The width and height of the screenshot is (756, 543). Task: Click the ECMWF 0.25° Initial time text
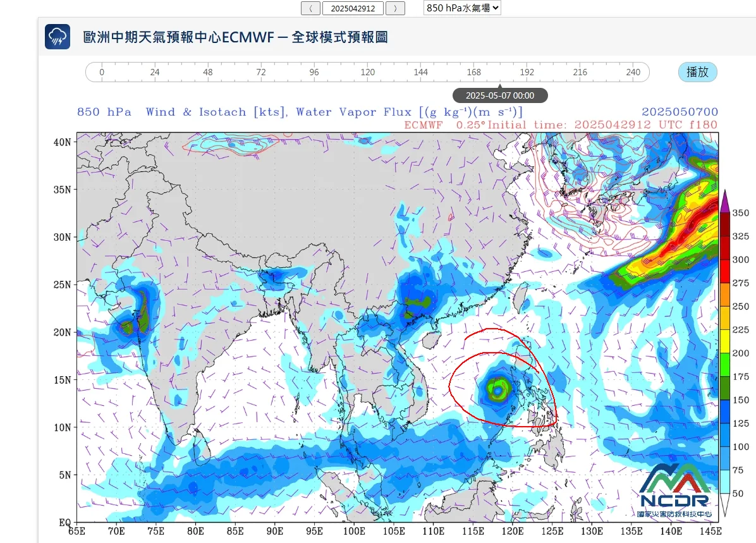pyautogui.click(x=561, y=125)
